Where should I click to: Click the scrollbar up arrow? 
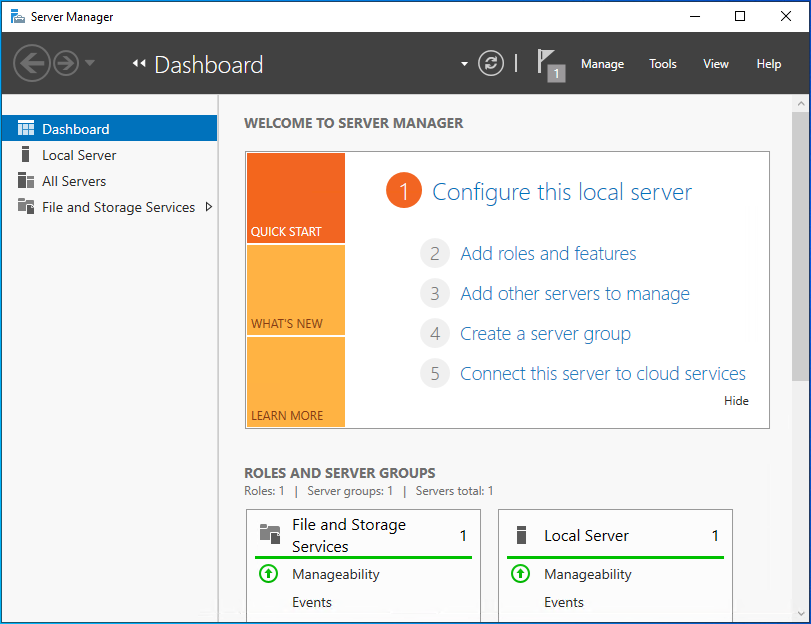[801, 103]
